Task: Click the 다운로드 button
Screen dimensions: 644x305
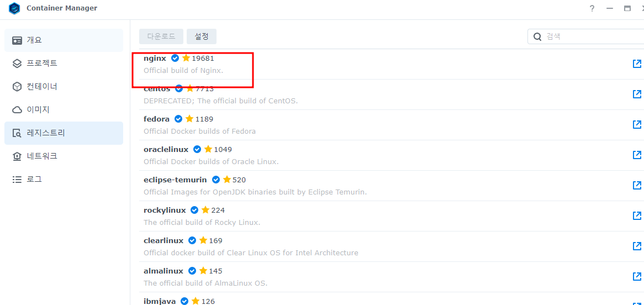Action: pos(161,36)
